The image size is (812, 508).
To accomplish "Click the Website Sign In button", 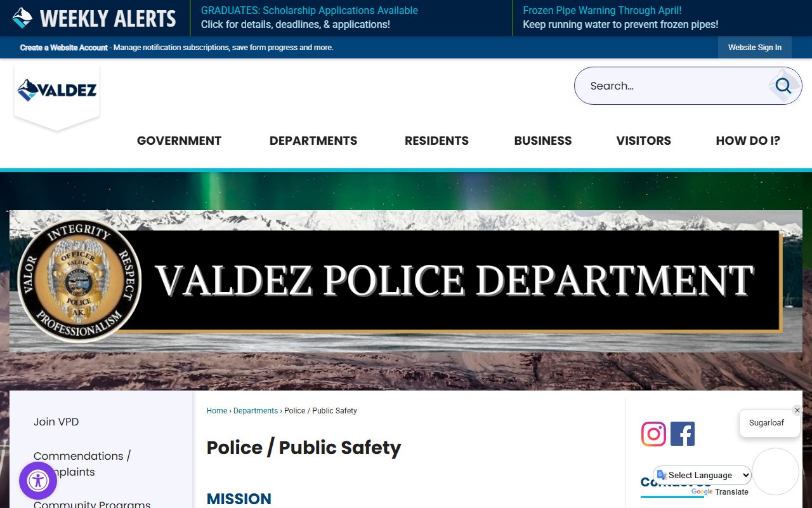I will coord(755,48).
